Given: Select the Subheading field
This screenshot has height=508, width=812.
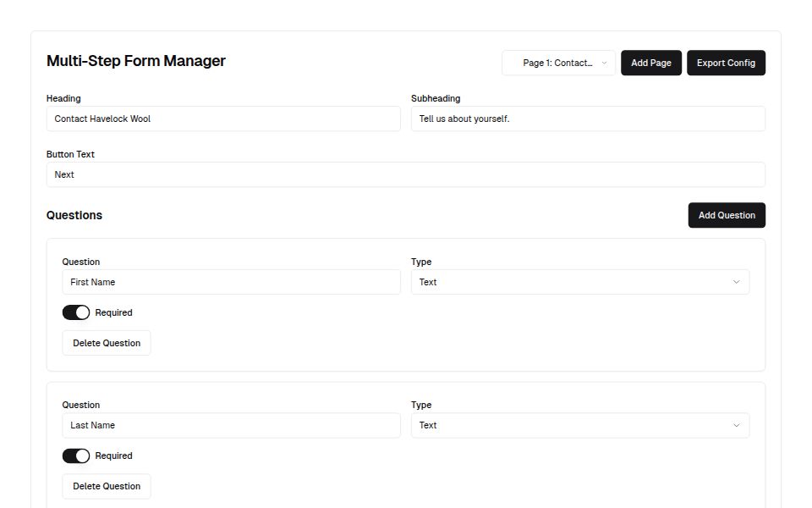Looking at the screenshot, I should (x=587, y=119).
